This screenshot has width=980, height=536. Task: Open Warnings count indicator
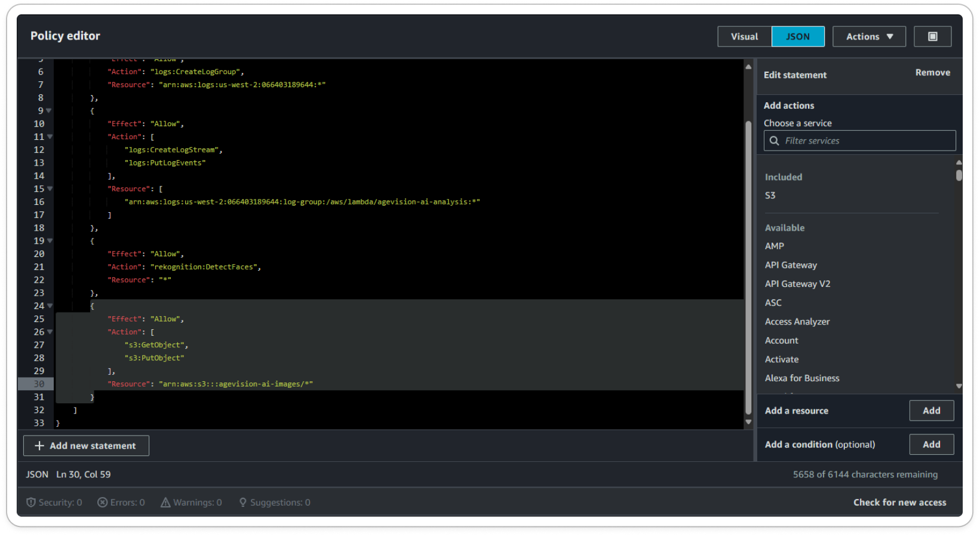pyautogui.click(x=191, y=503)
